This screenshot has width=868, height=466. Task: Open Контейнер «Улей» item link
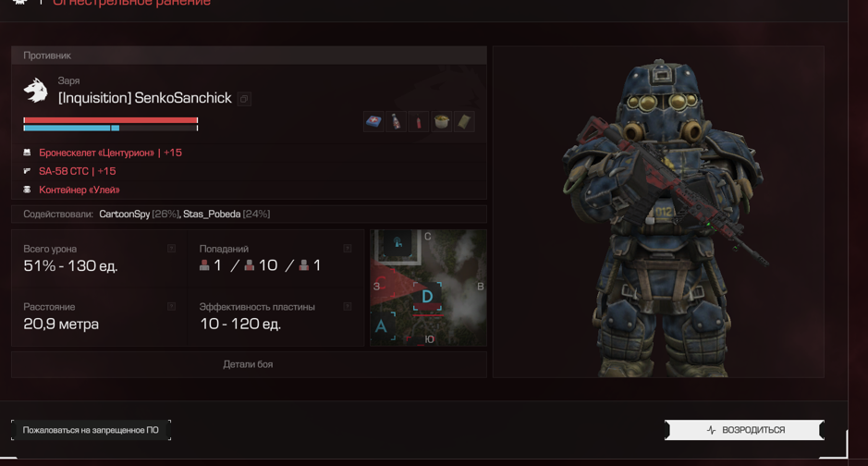point(79,190)
